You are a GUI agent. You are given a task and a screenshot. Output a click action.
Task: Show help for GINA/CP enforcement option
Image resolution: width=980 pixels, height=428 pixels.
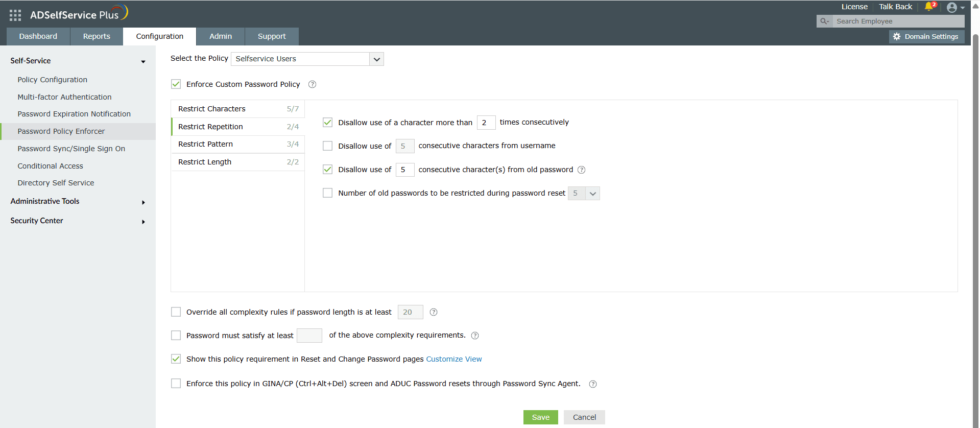click(593, 384)
